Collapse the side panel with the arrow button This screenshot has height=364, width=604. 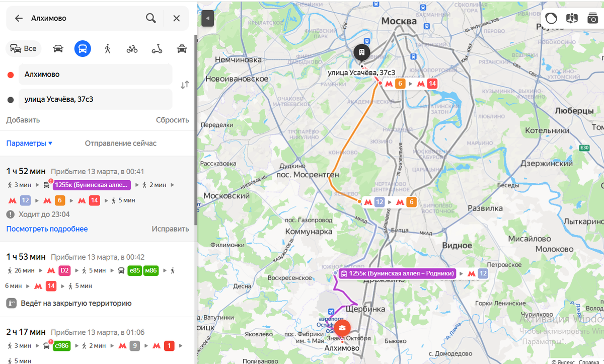tap(208, 19)
